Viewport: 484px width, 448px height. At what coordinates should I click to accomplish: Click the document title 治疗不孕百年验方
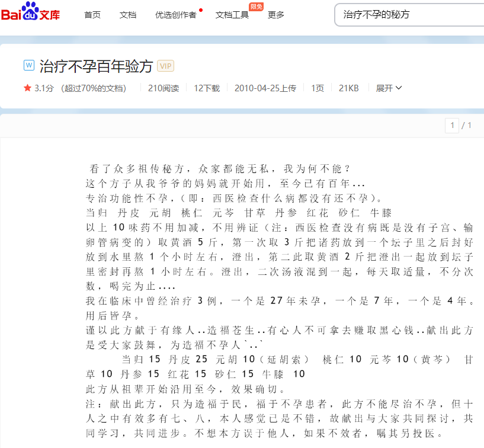pos(96,66)
